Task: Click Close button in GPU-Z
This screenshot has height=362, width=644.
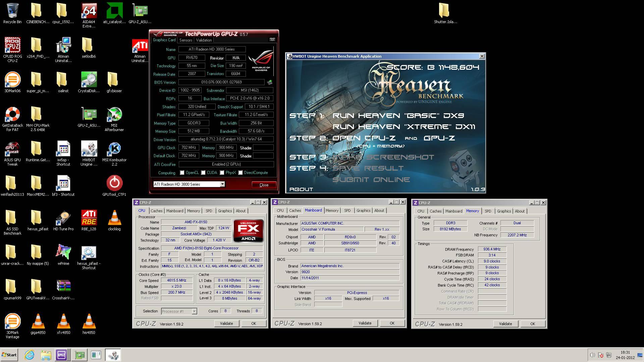Action: click(264, 185)
